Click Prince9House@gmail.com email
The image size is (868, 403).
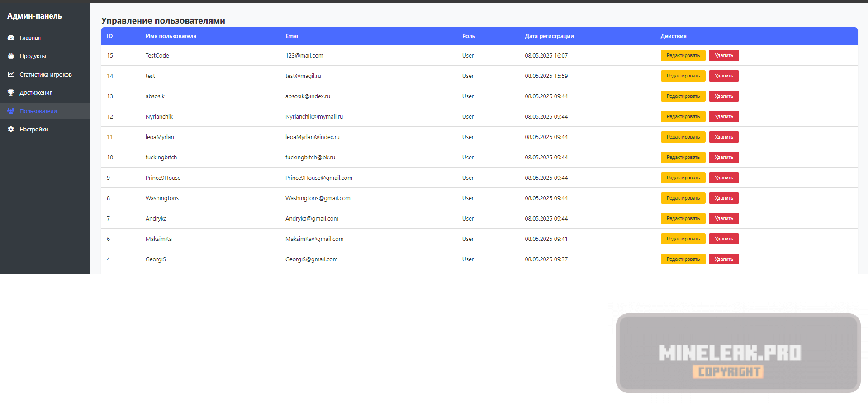(x=319, y=178)
